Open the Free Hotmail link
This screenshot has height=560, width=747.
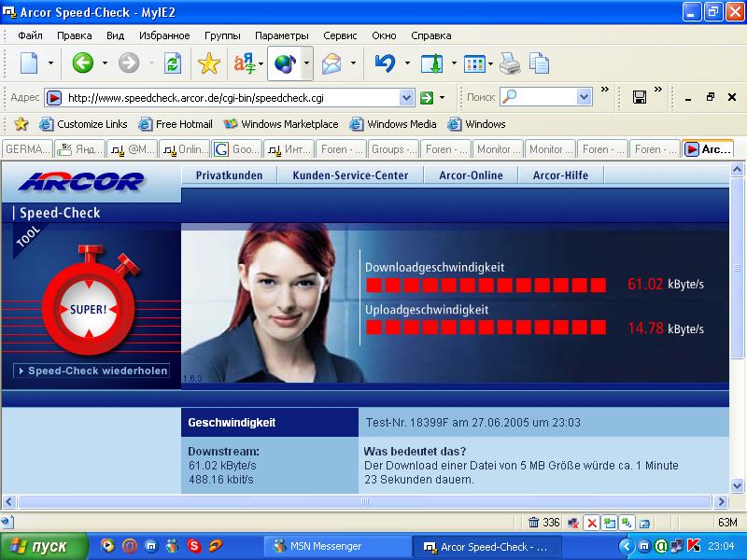tap(176, 124)
